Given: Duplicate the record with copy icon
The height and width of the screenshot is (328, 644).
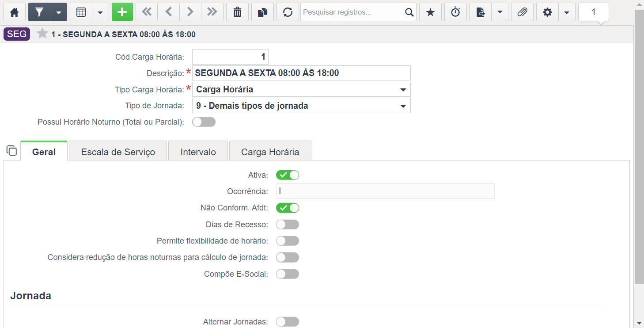Looking at the screenshot, I should 263,12.
